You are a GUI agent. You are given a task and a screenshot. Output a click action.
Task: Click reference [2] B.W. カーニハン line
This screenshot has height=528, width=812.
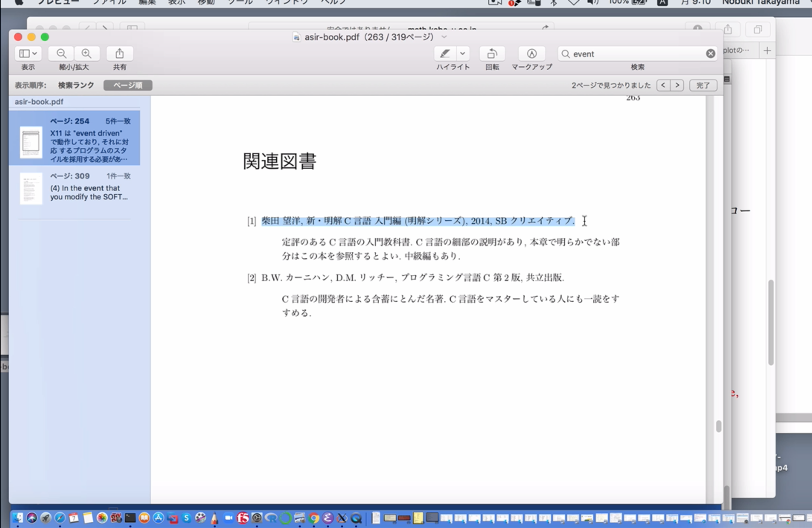(406, 278)
